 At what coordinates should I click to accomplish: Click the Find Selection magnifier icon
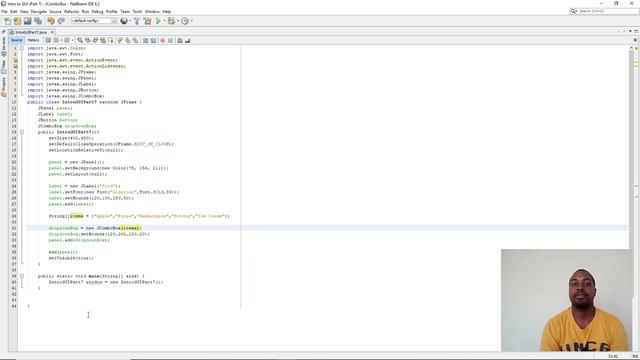point(80,40)
